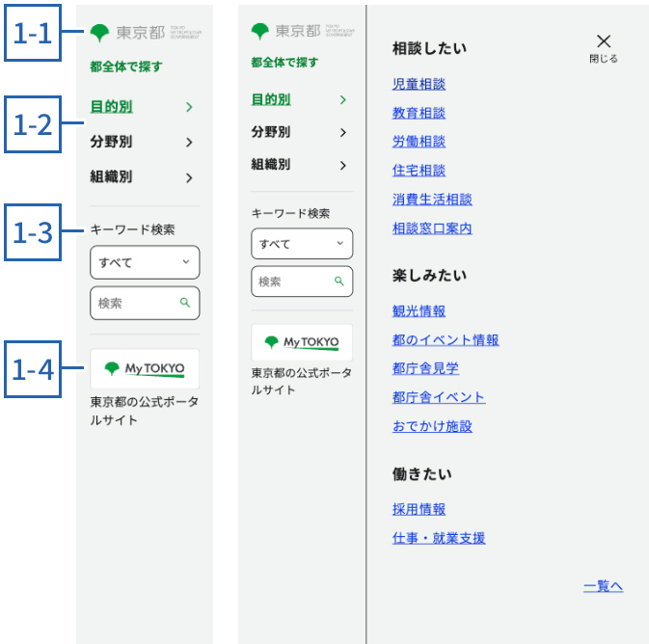
Task: Click the search magnifier icon in right panel
Action: tap(339, 282)
